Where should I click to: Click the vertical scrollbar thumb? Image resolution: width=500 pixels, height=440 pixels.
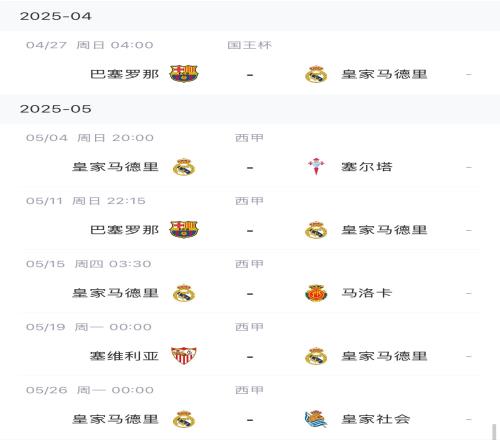coord(494,432)
